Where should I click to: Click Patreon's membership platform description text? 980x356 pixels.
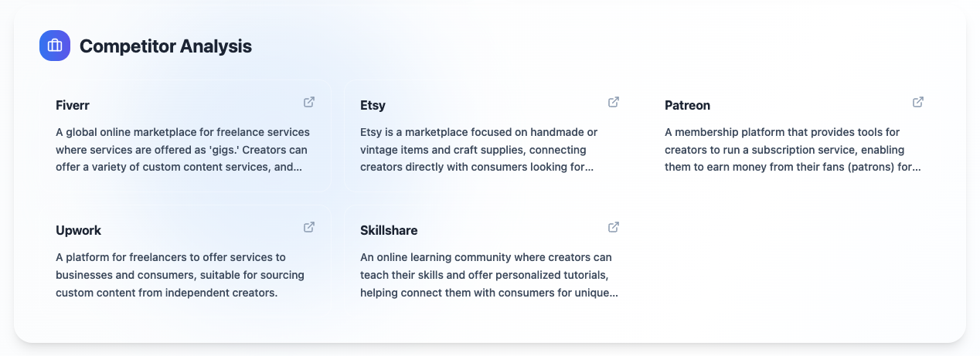(792, 150)
